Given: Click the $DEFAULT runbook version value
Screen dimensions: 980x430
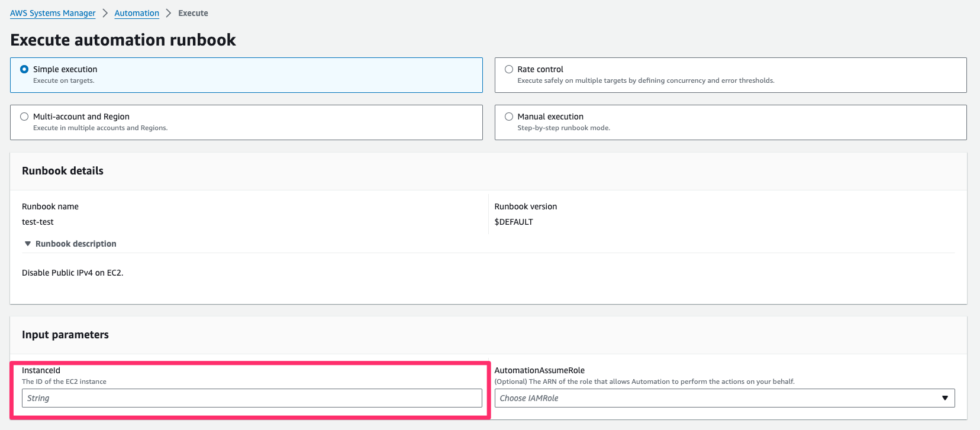Looking at the screenshot, I should point(514,222).
